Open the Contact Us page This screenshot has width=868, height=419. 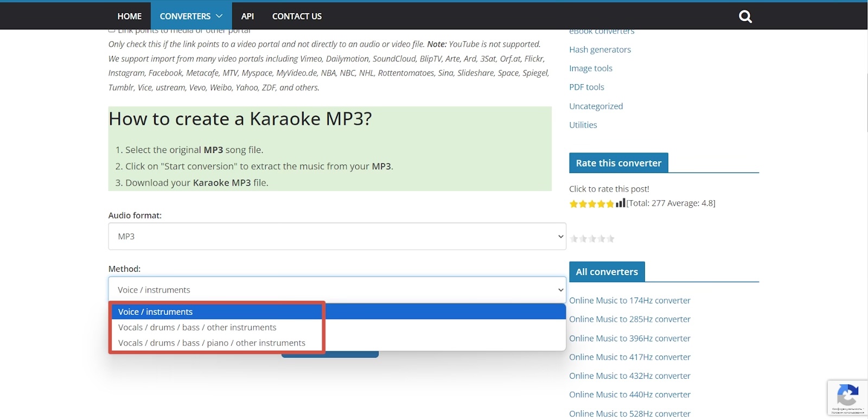pyautogui.click(x=297, y=16)
